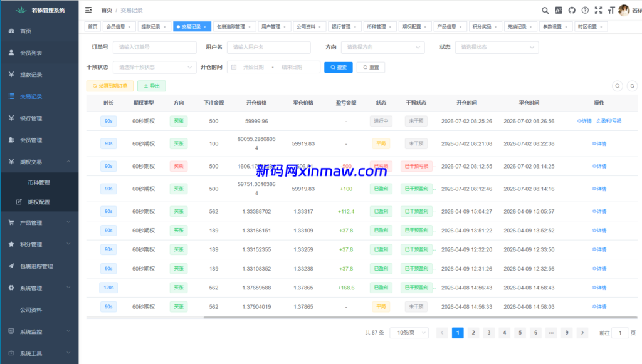
Task: Focus the 前往 page jump input
Action: [620, 333]
